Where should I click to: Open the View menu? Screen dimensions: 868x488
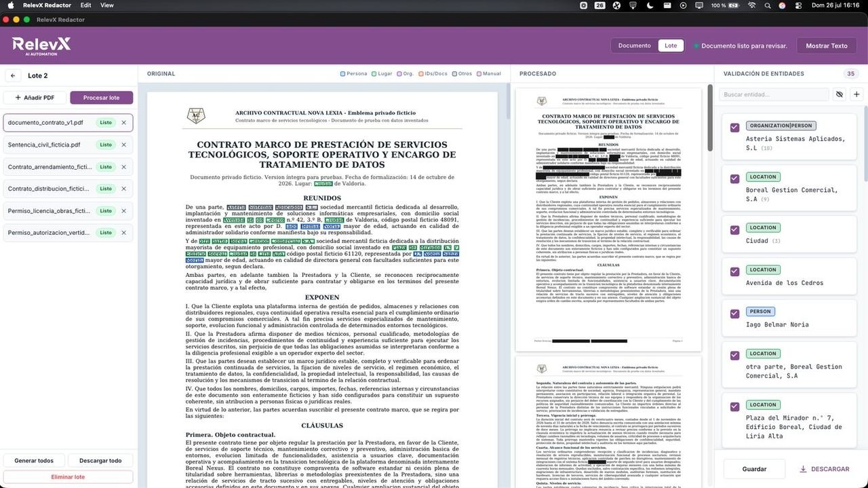(x=107, y=5)
